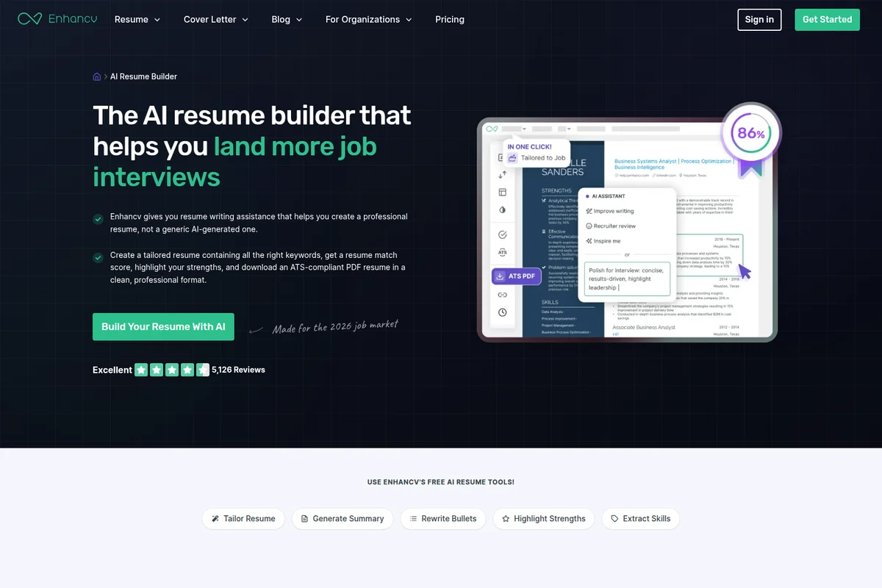
Task: Click the share link icon in the sidebar
Action: (x=502, y=294)
